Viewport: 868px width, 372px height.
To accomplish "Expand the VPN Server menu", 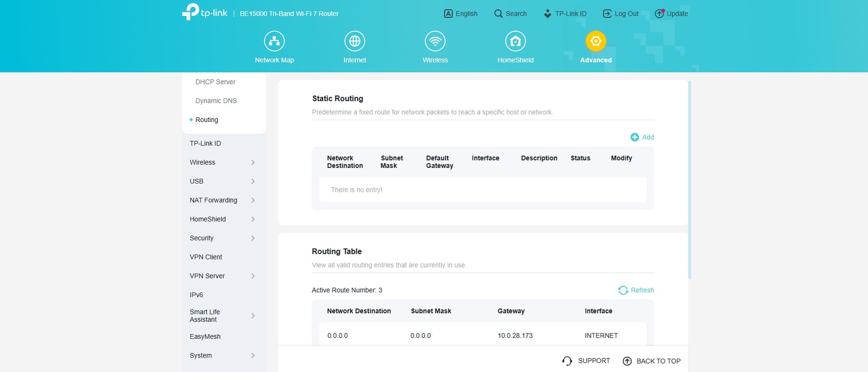I will [x=222, y=276].
